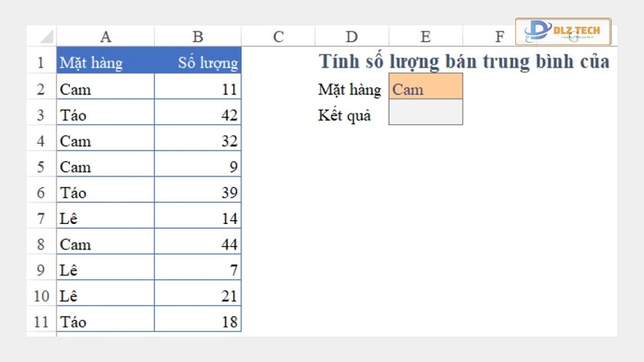Select row 11 header
The width and height of the screenshot is (644, 362).
[x=41, y=321]
